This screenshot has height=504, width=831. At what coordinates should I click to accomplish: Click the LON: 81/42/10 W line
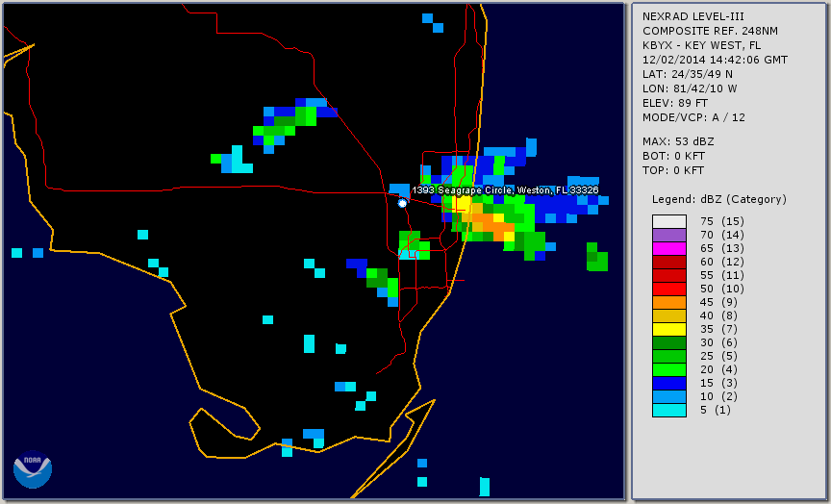pos(690,88)
